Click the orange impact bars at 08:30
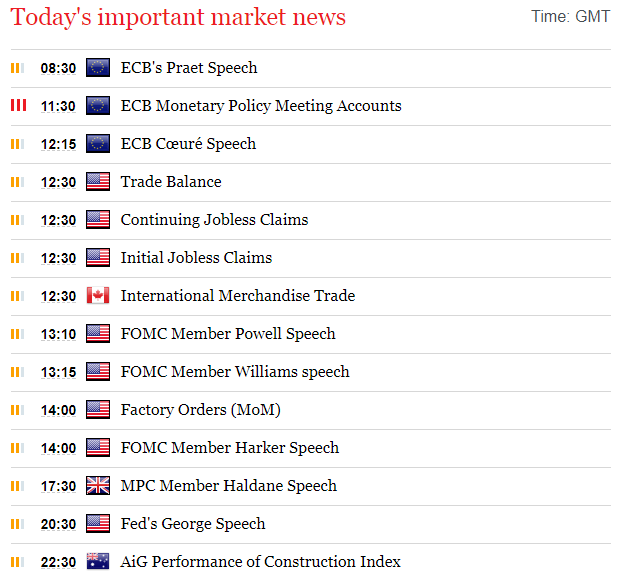 coord(17,68)
